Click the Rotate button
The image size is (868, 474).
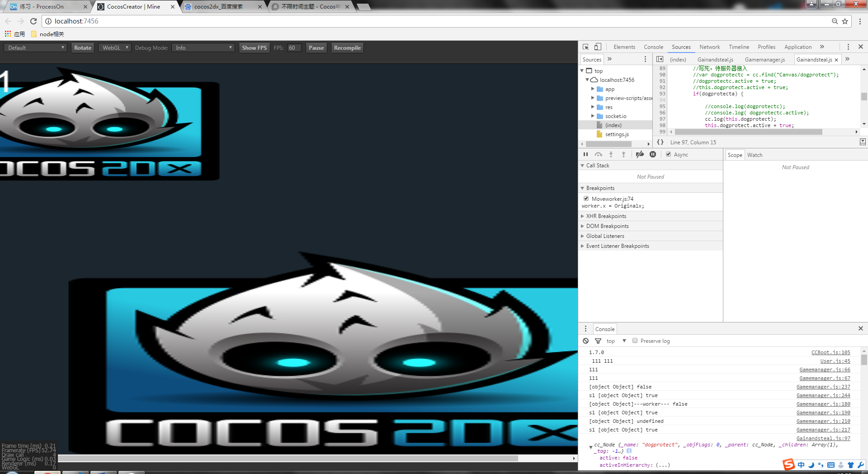click(83, 47)
